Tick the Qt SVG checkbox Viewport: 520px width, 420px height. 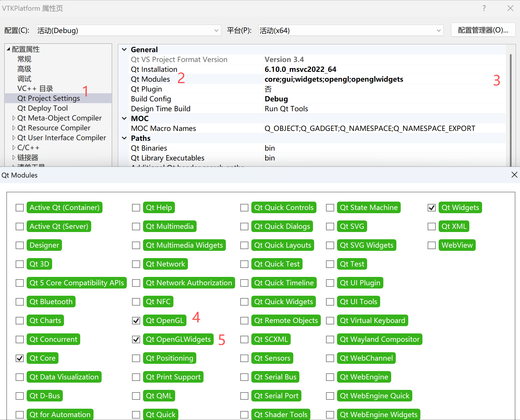(330, 227)
